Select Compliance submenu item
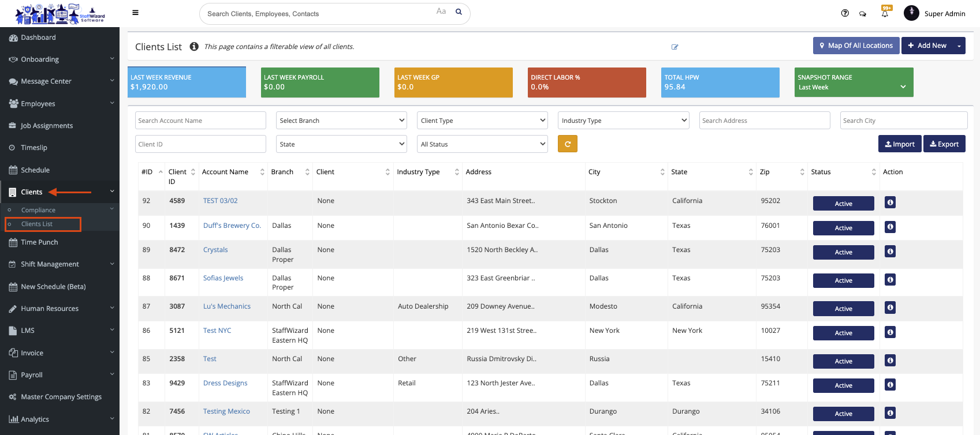The image size is (980, 435). [38, 210]
